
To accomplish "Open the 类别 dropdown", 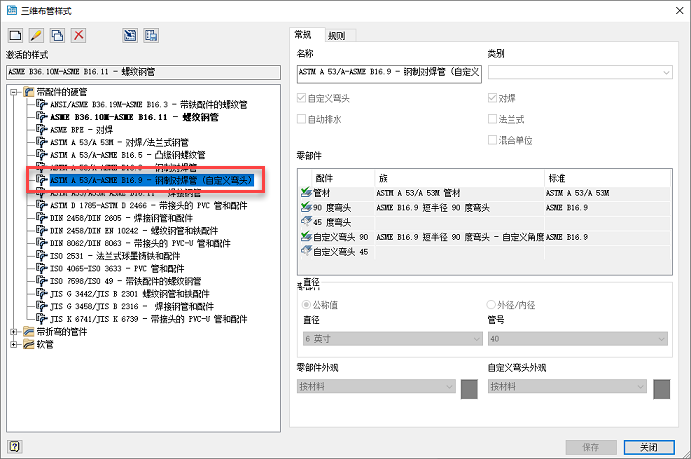I will tap(580, 72).
